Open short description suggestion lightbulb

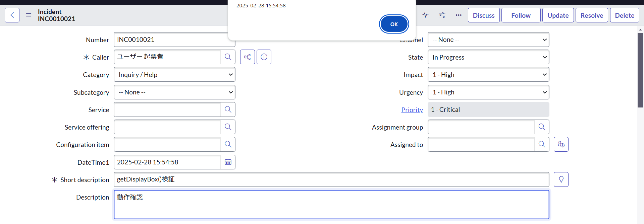click(561, 179)
